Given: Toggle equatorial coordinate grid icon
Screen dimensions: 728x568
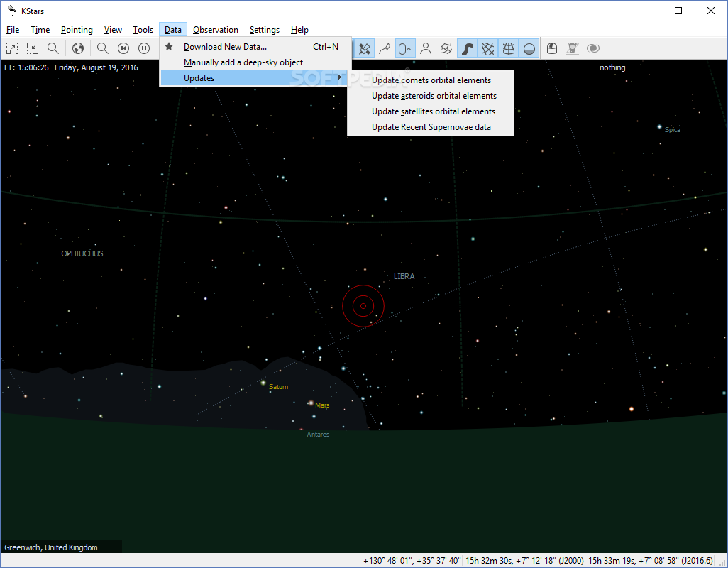Looking at the screenshot, I should [x=488, y=48].
